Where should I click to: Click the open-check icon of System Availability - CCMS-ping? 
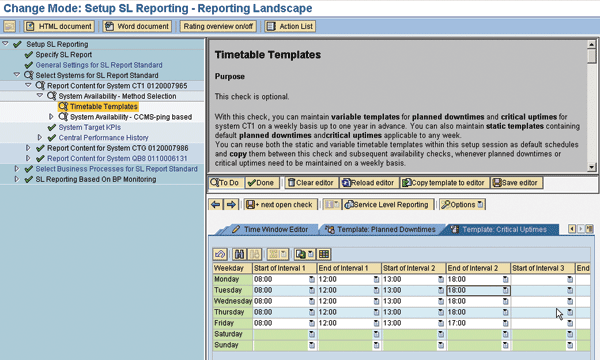(x=63, y=117)
